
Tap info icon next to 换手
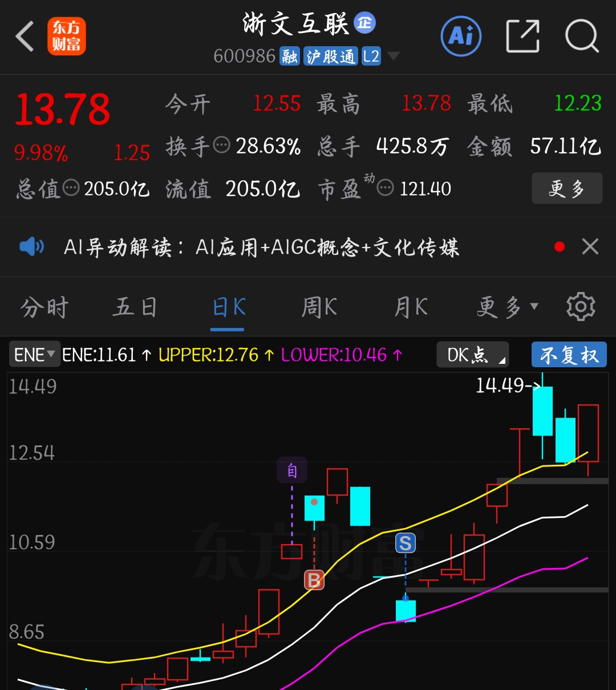(221, 145)
